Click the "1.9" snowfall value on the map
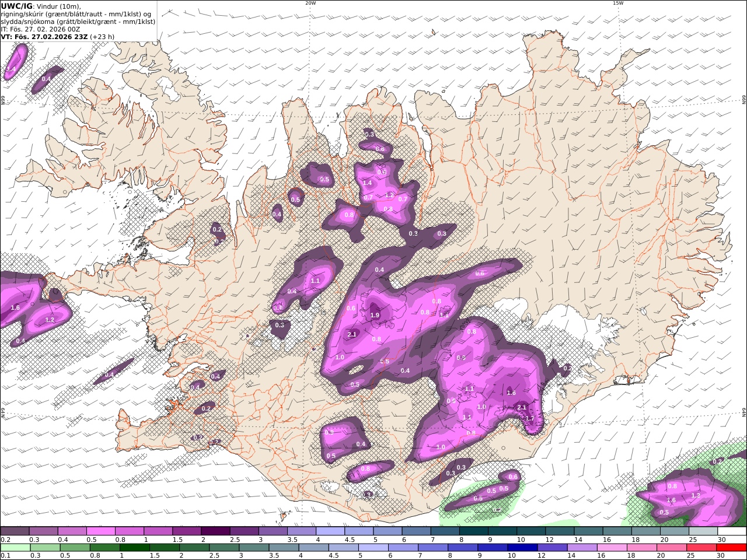The width and height of the screenshot is (747, 560). 375,315
